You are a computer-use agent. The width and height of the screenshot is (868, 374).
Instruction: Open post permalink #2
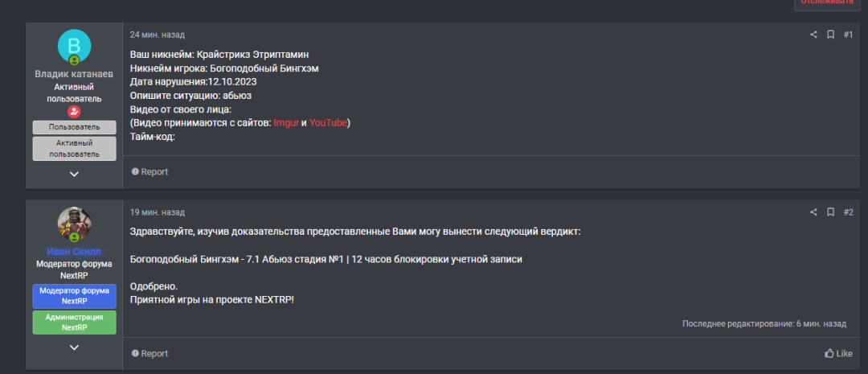click(x=848, y=212)
